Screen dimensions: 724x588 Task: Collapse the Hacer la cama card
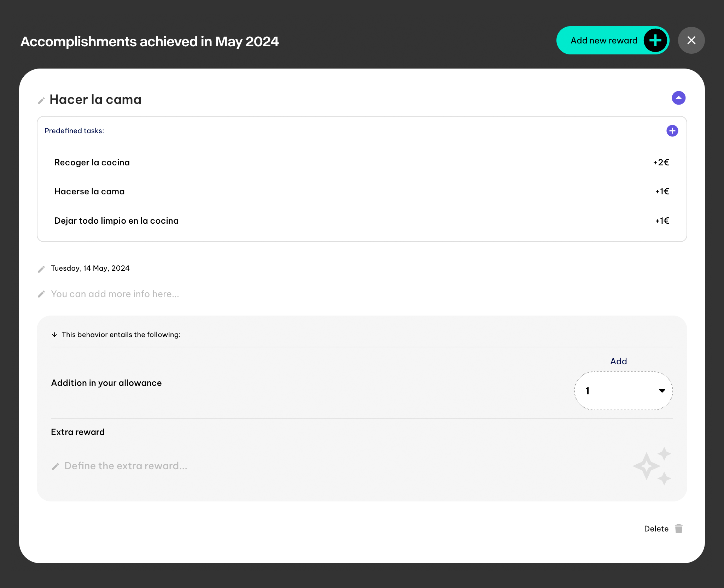tap(678, 98)
